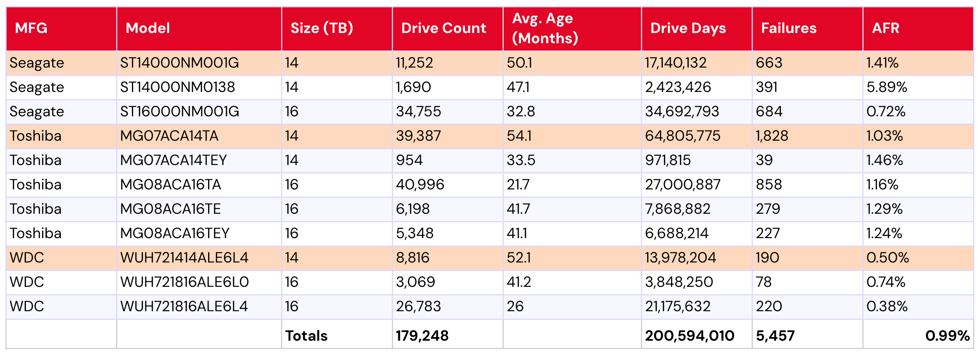
Task: Click drive days value 2,423,426
Action: pyautogui.click(x=678, y=87)
